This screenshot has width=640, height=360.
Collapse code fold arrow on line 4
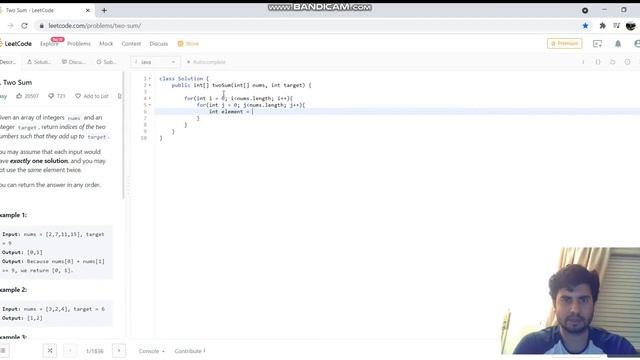(150, 98)
